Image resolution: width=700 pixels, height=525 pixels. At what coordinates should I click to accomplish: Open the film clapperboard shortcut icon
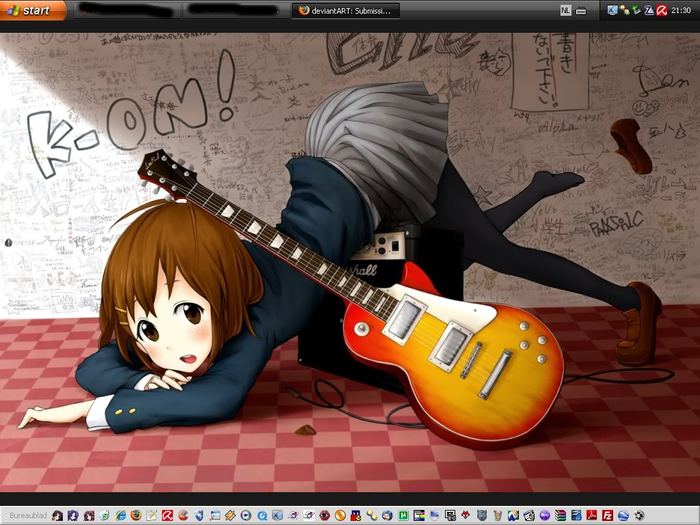pos(529,516)
